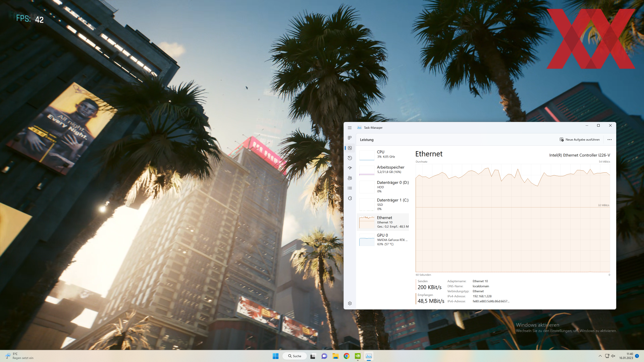The image size is (644, 362).
Task: Click the Neue Aufgabe ausführen button
Action: (580, 140)
